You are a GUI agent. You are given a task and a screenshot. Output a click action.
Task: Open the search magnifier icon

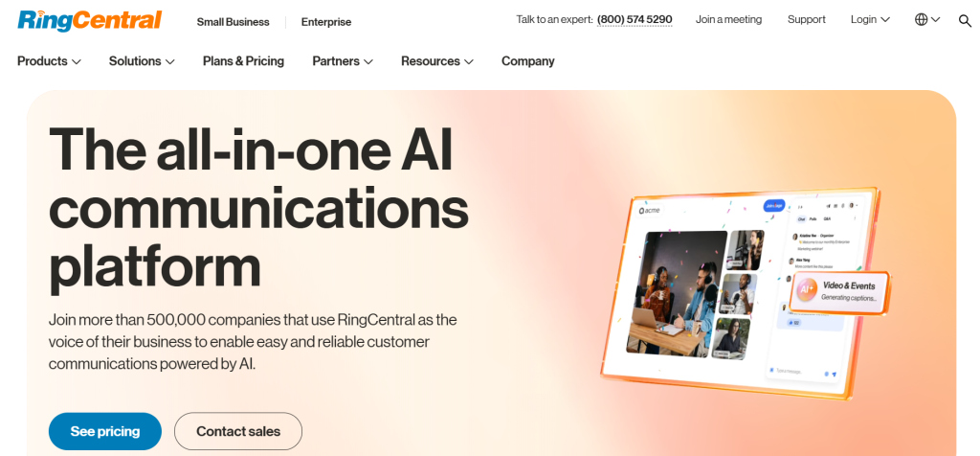click(x=965, y=21)
